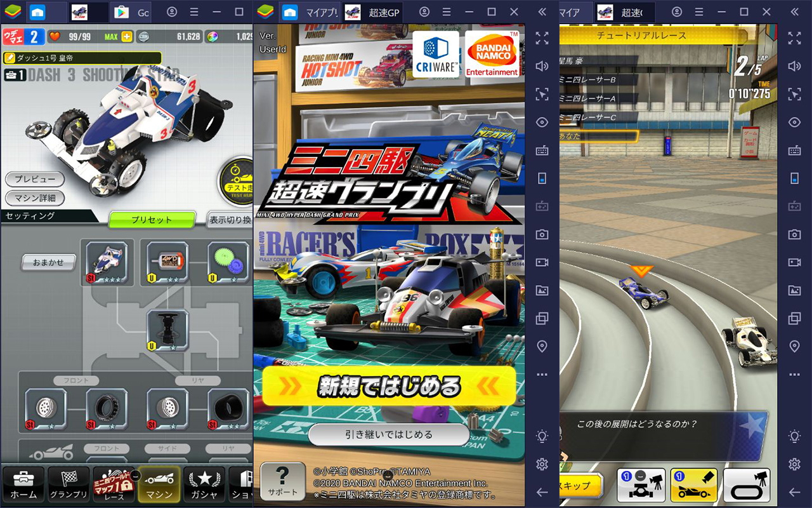Click マシン詳細 button
Screen dimensions: 812x508
click(35, 198)
